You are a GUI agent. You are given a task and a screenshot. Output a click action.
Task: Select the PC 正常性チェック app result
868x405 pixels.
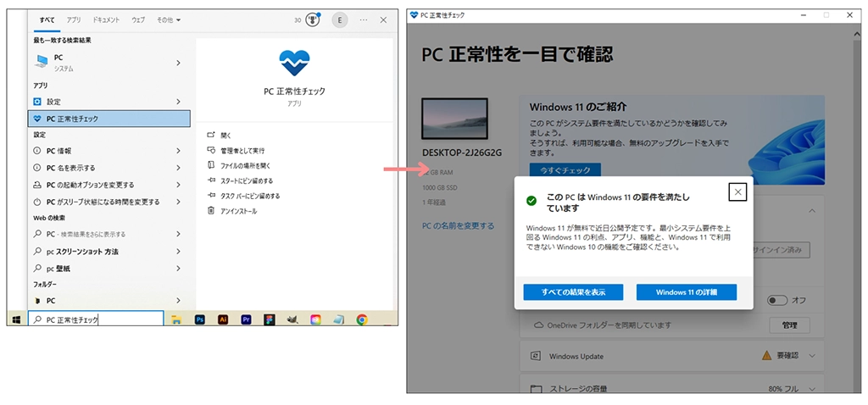[109, 119]
